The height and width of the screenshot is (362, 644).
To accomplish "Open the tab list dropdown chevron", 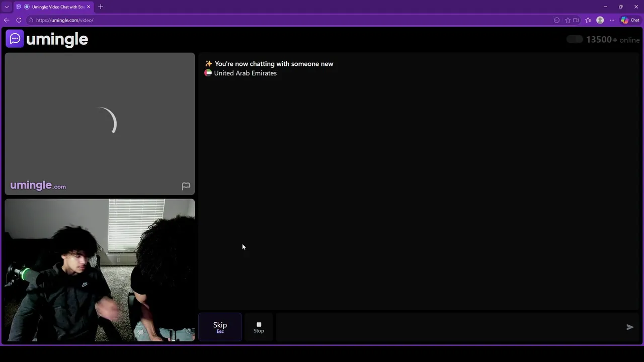I will click(7, 7).
